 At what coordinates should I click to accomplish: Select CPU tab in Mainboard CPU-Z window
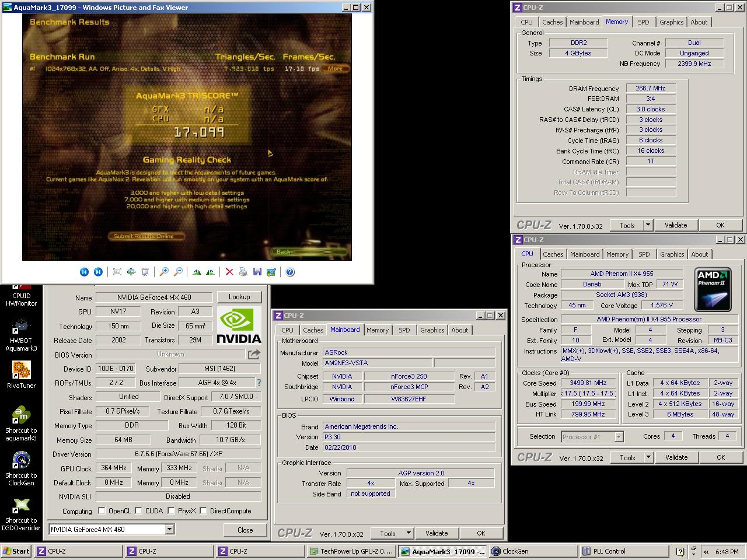288,330
